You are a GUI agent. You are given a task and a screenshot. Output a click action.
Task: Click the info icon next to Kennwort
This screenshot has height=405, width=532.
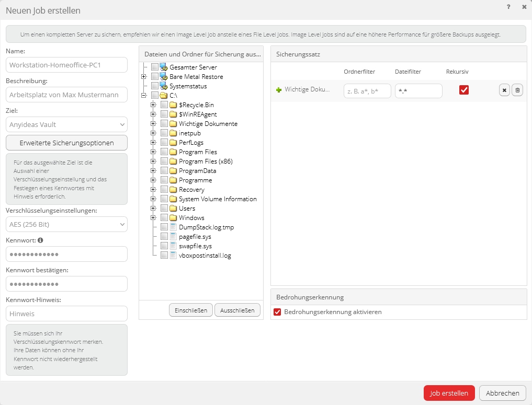tap(40, 240)
